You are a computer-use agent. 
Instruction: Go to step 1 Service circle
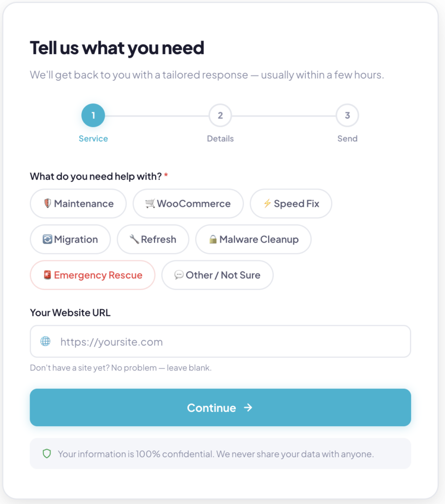[93, 116]
